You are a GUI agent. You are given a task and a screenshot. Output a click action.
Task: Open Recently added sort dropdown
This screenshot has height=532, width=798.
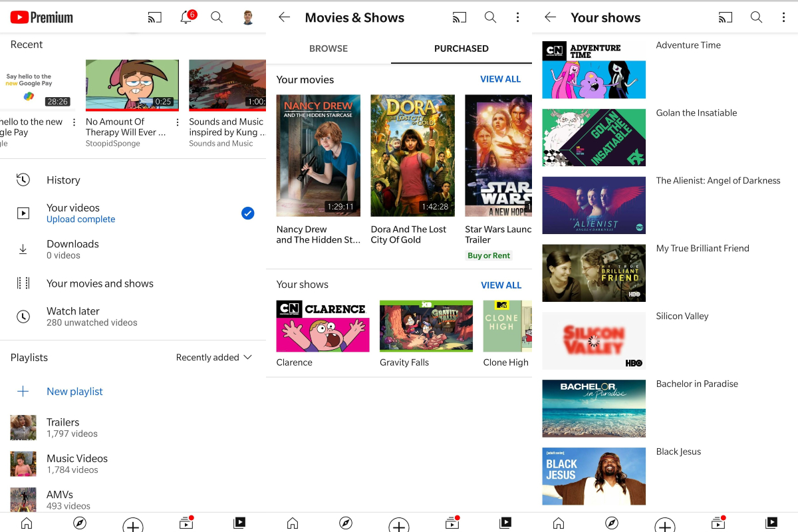coord(214,358)
